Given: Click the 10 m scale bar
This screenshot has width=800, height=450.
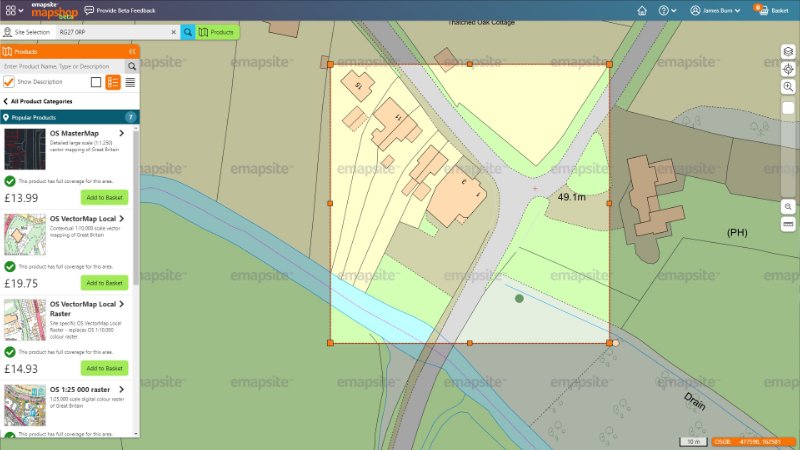Looking at the screenshot, I should (693, 441).
